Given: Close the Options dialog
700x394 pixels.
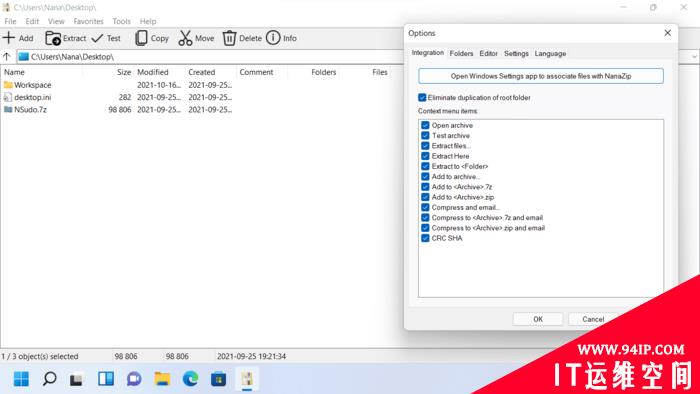Looking at the screenshot, I should tap(667, 33).
